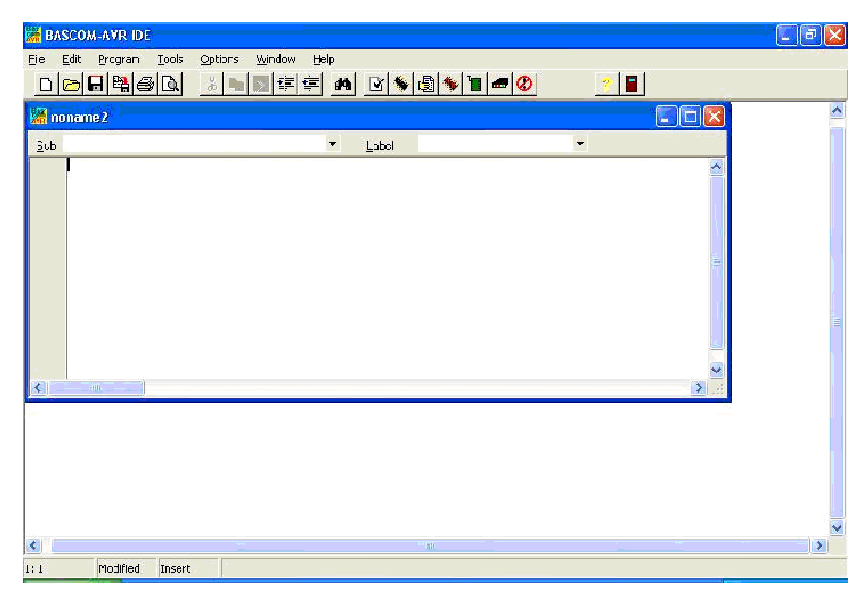Click the editor vertical scrollbar thumb
Image resolution: width=868 pixels, height=604 pixels.
716,262
